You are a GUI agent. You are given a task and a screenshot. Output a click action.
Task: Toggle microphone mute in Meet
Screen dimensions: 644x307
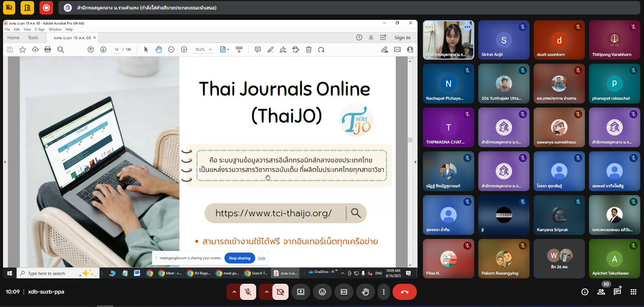(248, 292)
